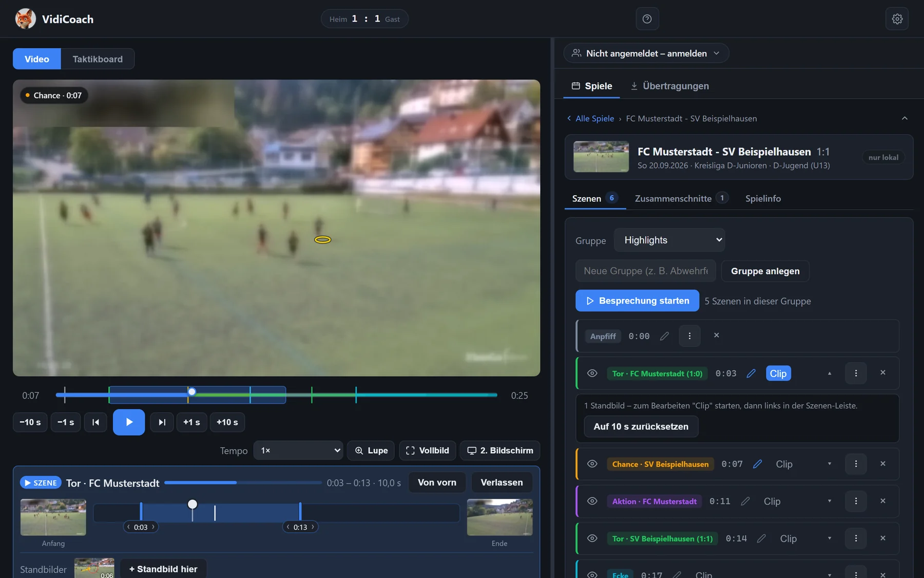The height and width of the screenshot is (578, 924).
Task: Jump to previous scene marker button
Action: tap(95, 422)
